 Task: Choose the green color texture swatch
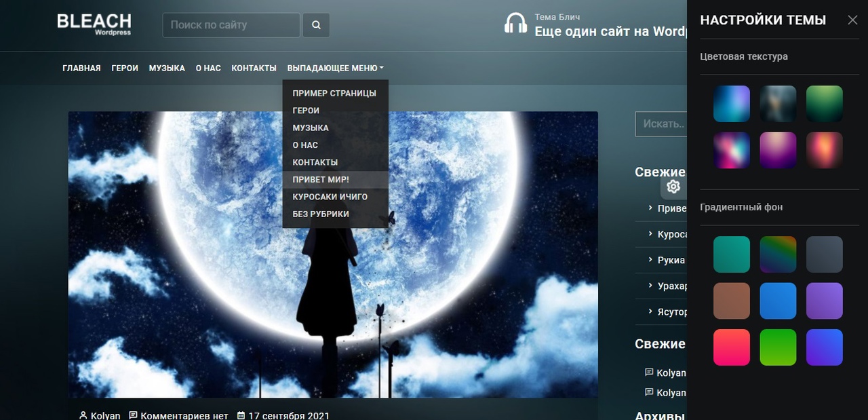pos(825,104)
